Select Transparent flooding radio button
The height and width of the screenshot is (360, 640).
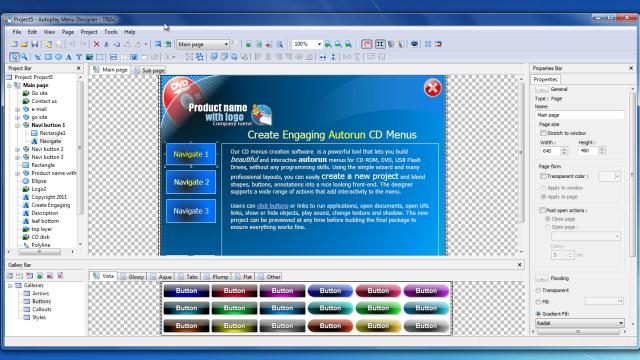pos(538,290)
